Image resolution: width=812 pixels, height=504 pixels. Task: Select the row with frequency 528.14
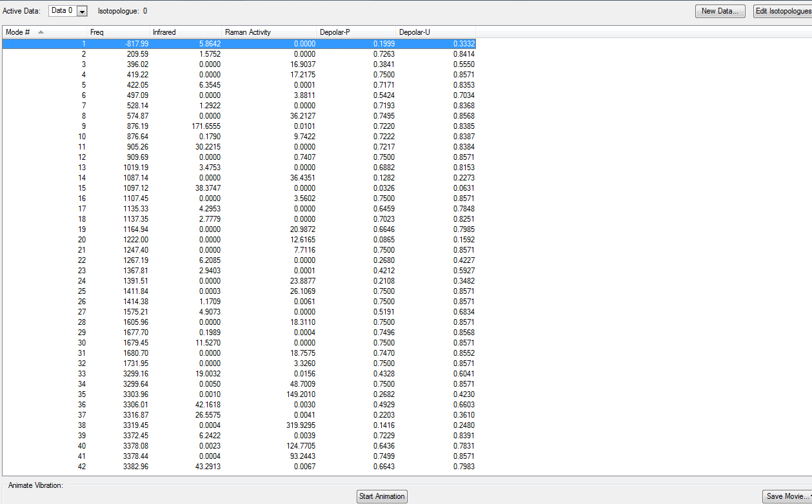(x=239, y=106)
